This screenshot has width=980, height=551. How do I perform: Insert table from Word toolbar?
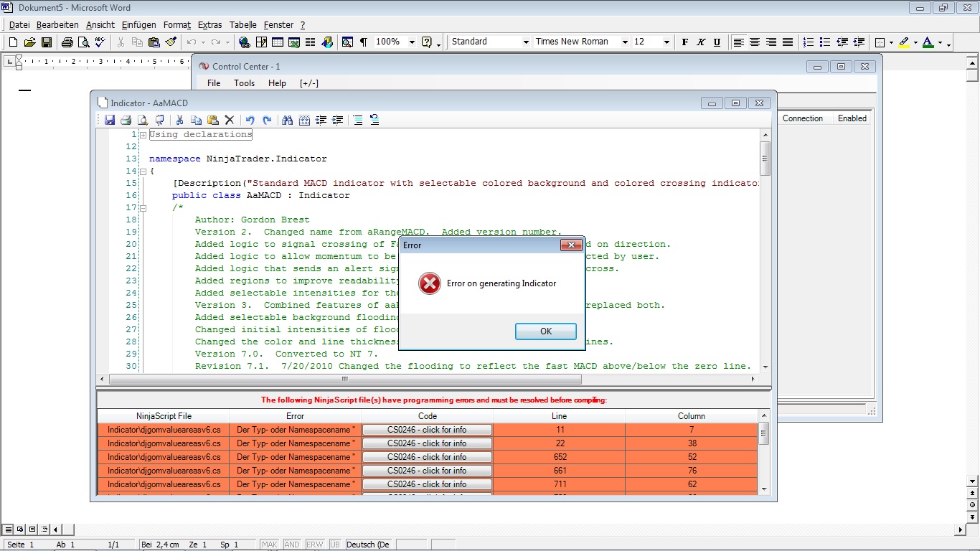(x=278, y=42)
